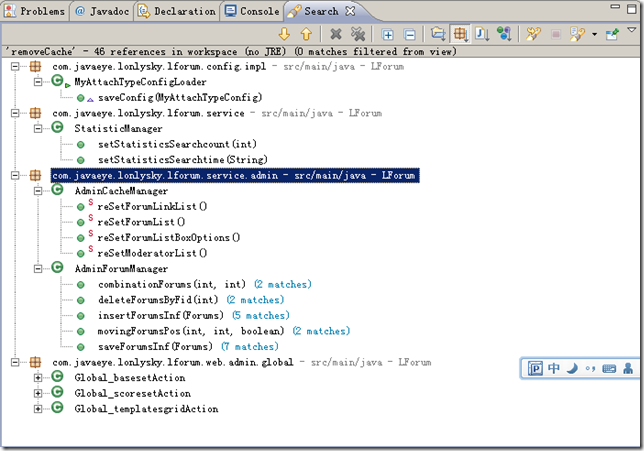
Task: Run the current search again
Action: (533, 34)
